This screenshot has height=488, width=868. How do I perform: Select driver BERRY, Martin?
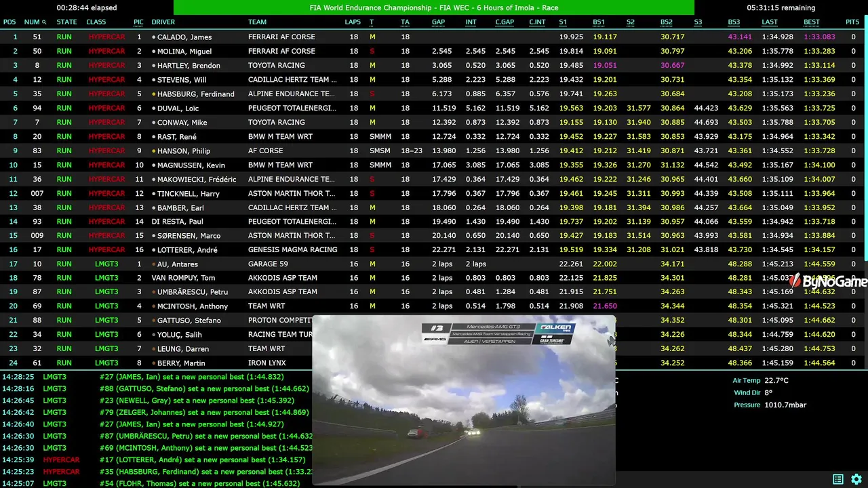[x=181, y=363]
